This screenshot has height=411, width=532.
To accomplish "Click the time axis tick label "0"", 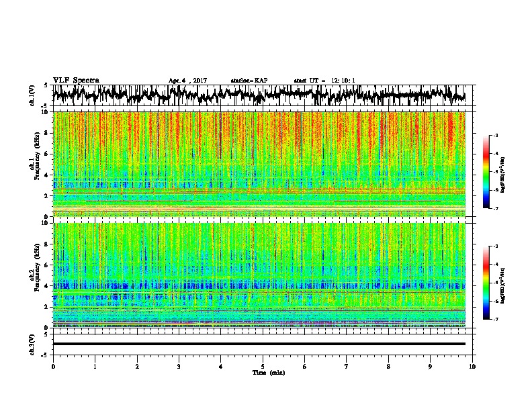I will tap(53, 367).
